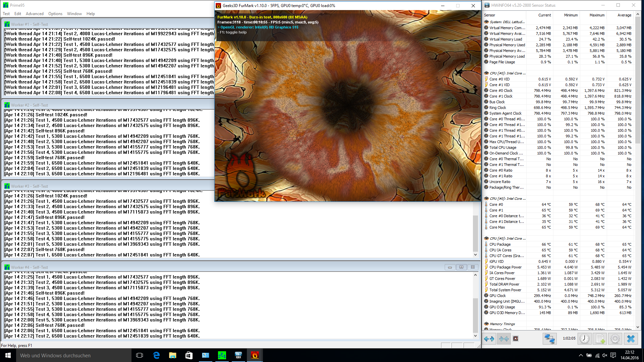The image size is (644, 362).
Task: Click the Sensor column header in HWiNFO
Action: click(504, 15)
